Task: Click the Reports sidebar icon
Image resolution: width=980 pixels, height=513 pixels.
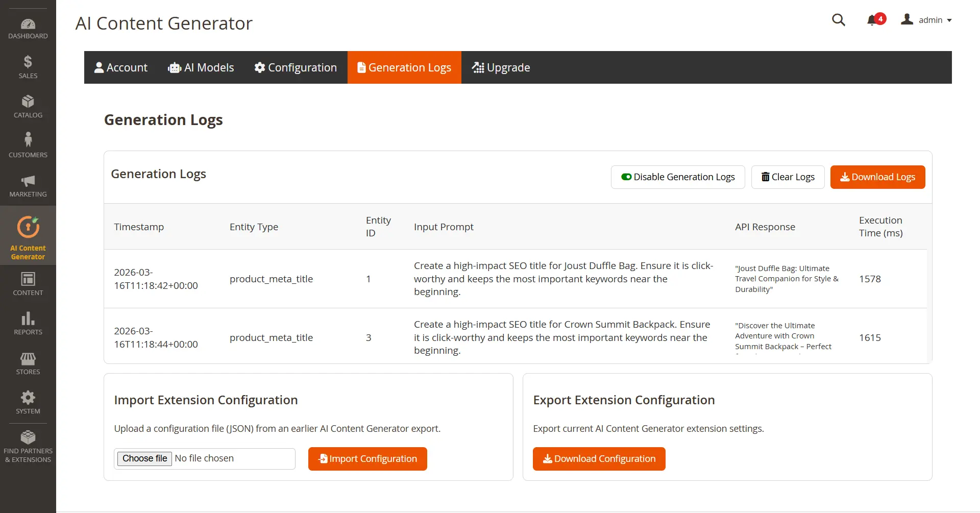Action: (28, 323)
